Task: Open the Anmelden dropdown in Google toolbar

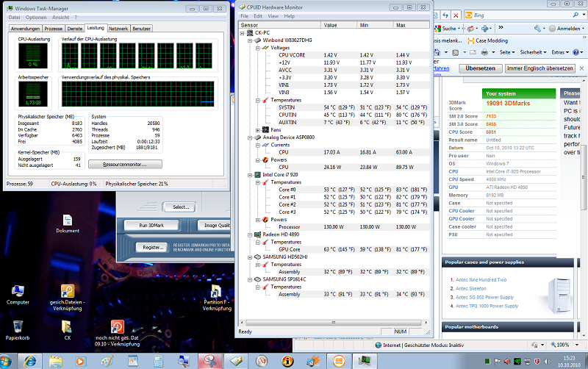Action: click(567, 29)
